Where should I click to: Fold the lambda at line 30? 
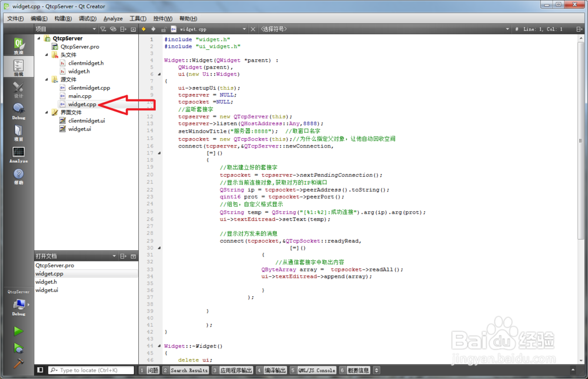tap(159, 248)
